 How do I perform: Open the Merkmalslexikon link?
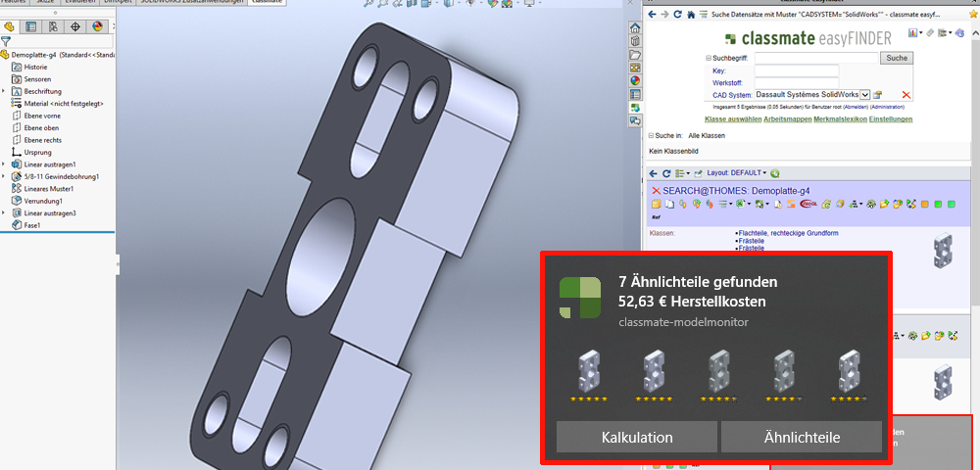840,119
